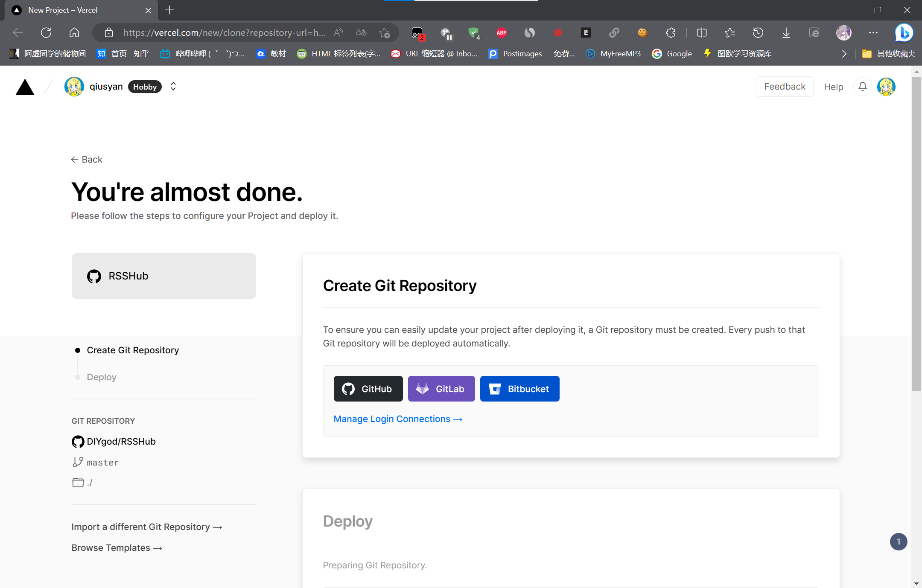Expand the bookmarks overflow chevron
The image size is (922, 588).
pyautogui.click(x=844, y=53)
